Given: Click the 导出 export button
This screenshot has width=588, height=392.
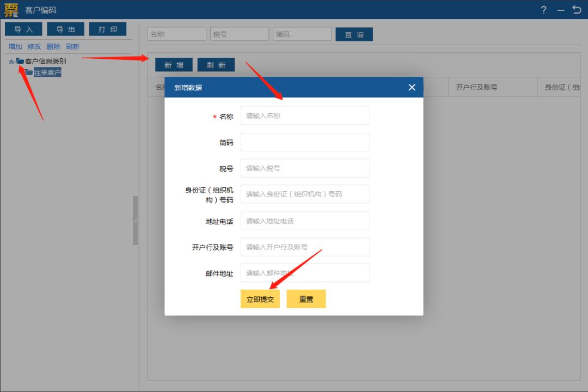Looking at the screenshot, I should coord(65,29).
